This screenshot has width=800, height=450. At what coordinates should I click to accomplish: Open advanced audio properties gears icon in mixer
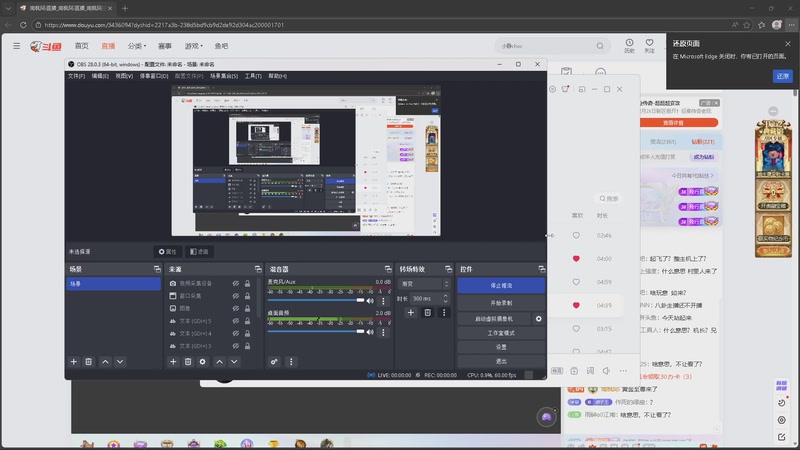tap(274, 362)
